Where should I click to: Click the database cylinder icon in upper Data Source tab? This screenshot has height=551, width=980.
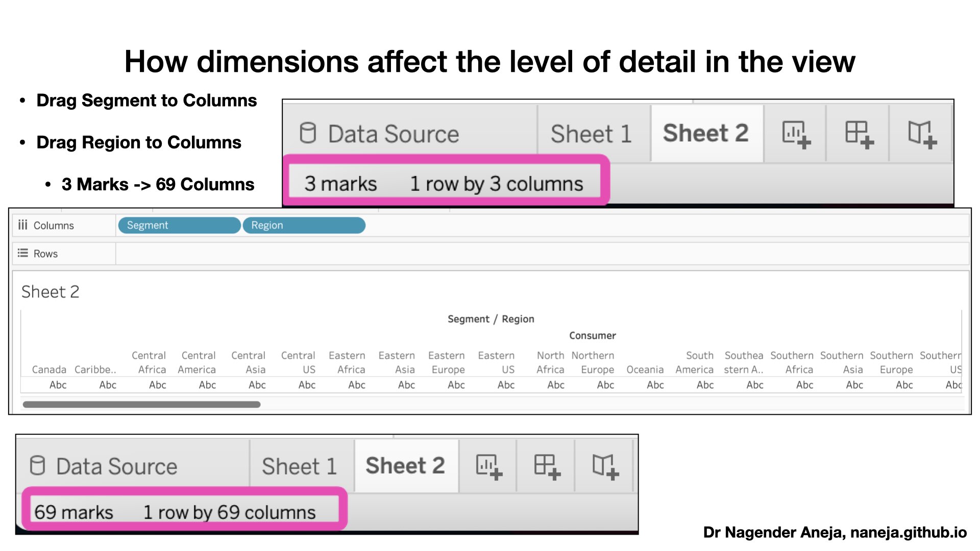pyautogui.click(x=308, y=133)
